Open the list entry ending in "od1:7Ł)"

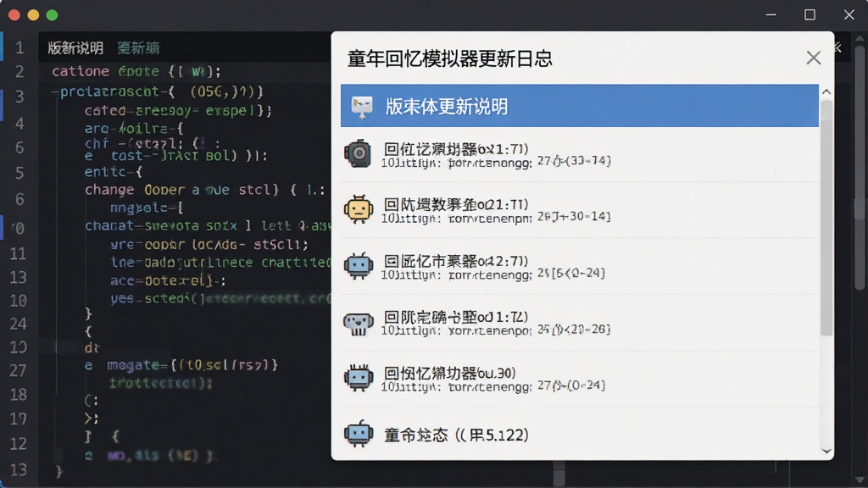(580, 323)
